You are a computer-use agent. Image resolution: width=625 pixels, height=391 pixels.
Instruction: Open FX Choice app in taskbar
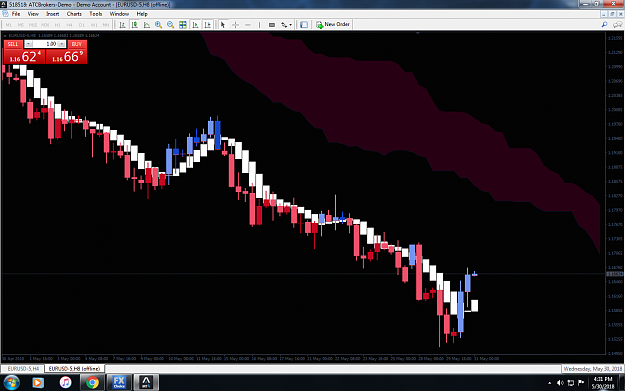click(119, 383)
